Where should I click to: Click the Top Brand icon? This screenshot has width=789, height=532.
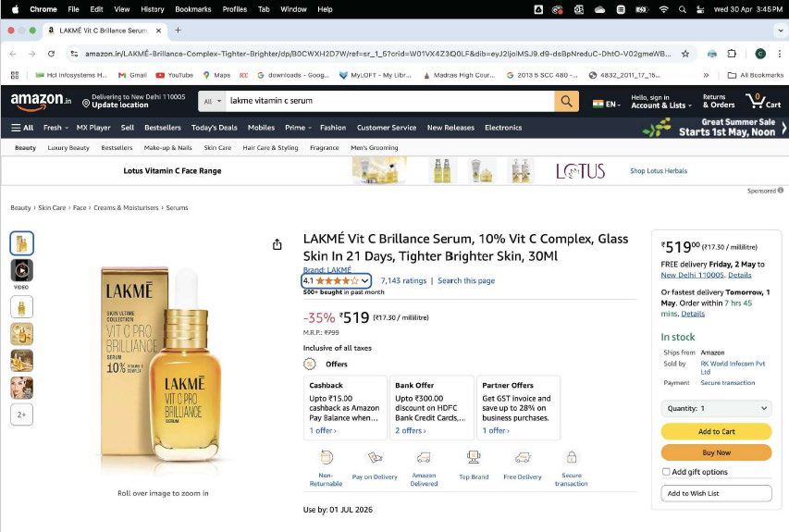[x=474, y=457]
